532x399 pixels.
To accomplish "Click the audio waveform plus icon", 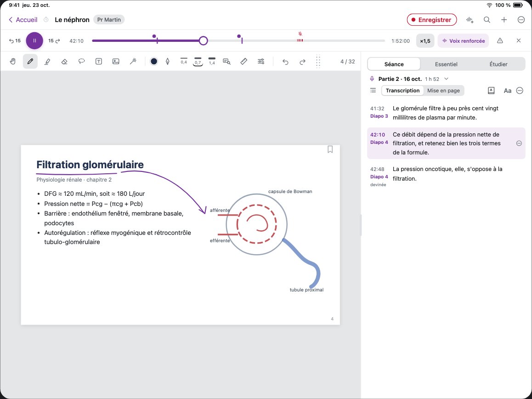I will point(470,20).
